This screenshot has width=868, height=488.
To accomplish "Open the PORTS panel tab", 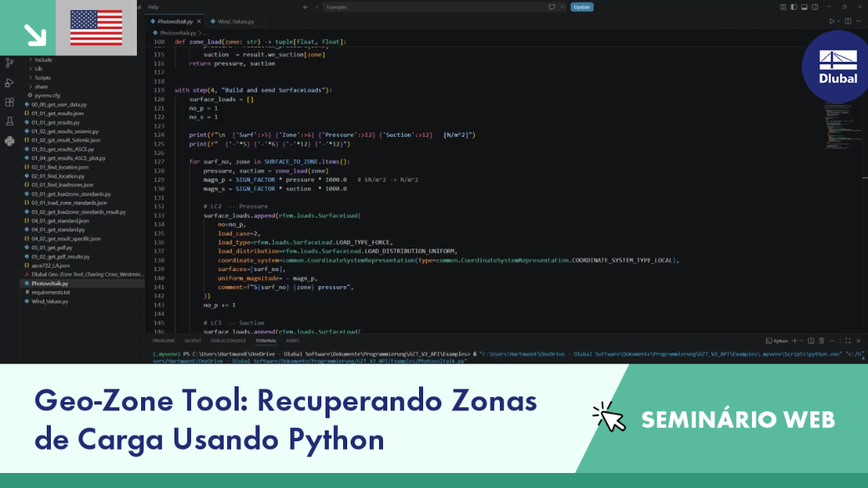I will tap(293, 341).
